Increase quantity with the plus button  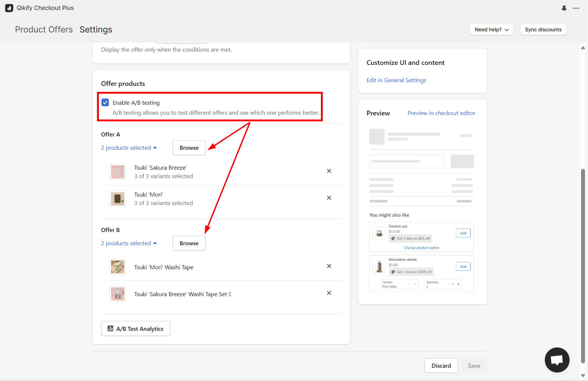click(x=459, y=284)
